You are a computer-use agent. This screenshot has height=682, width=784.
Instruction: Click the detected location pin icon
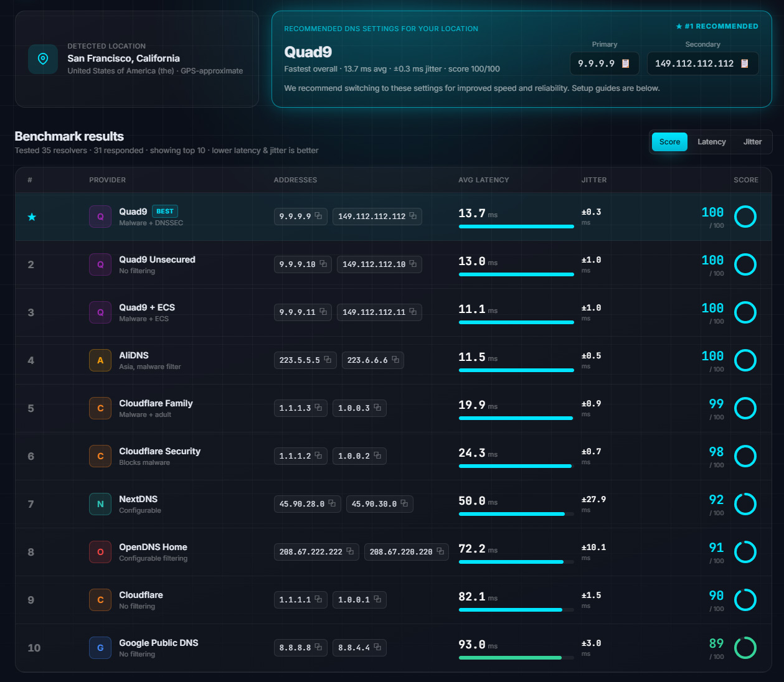[x=43, y=59]
